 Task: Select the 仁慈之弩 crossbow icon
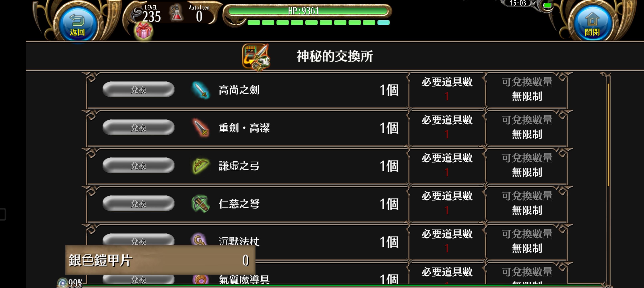tap(200, 204)
